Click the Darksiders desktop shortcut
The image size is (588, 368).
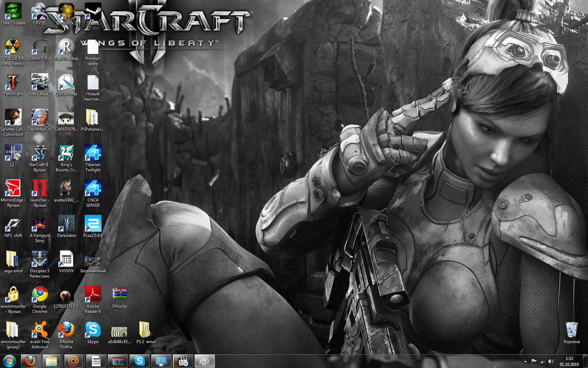coord(66,226)
